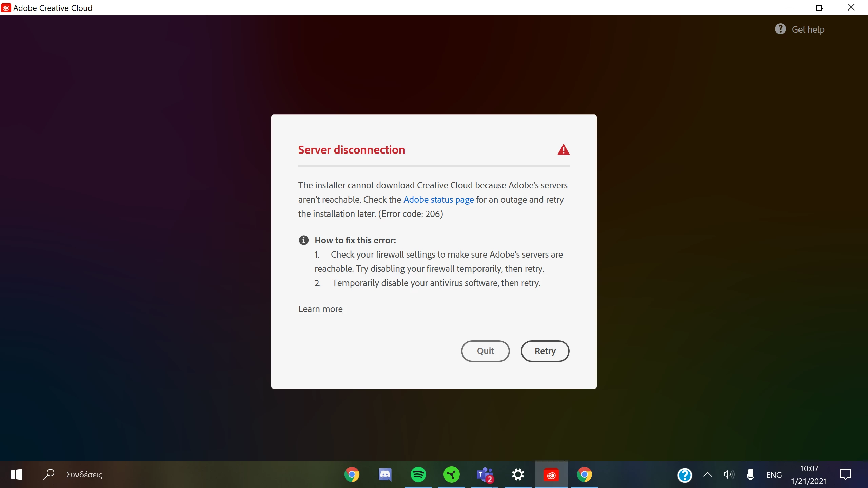The height and width of the screenshot is (488, 868).
Task: Open Discord from the taskbar
Action: (385, 474)
